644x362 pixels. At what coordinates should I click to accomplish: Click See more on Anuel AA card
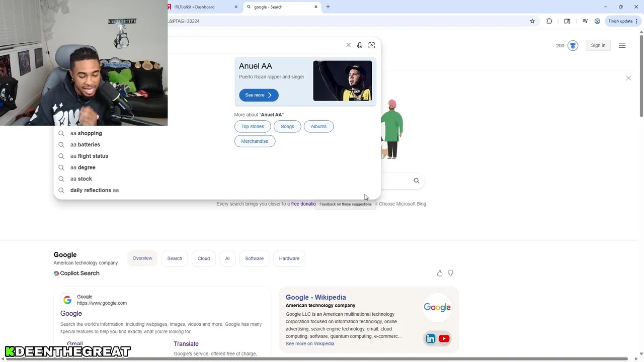[x=259, y=95]
